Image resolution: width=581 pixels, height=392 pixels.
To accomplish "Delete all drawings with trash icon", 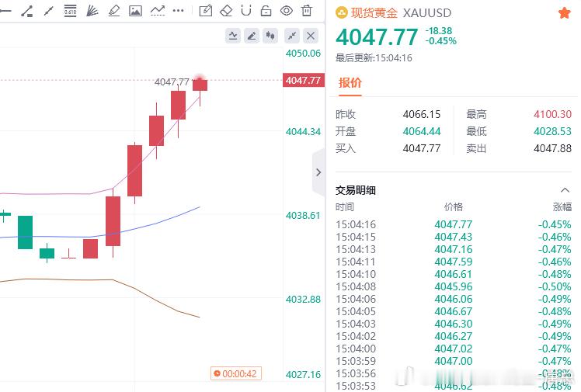I will click(x=307, y=11).
